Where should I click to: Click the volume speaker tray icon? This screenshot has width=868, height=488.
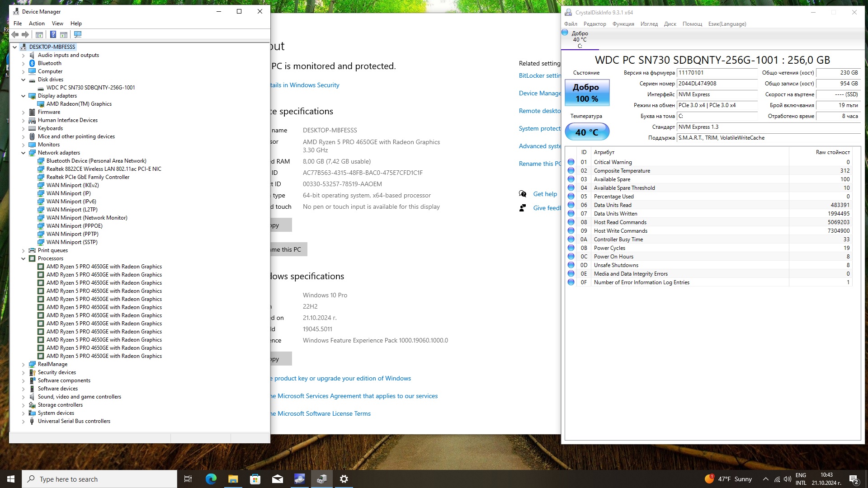(x=788, y=479)
